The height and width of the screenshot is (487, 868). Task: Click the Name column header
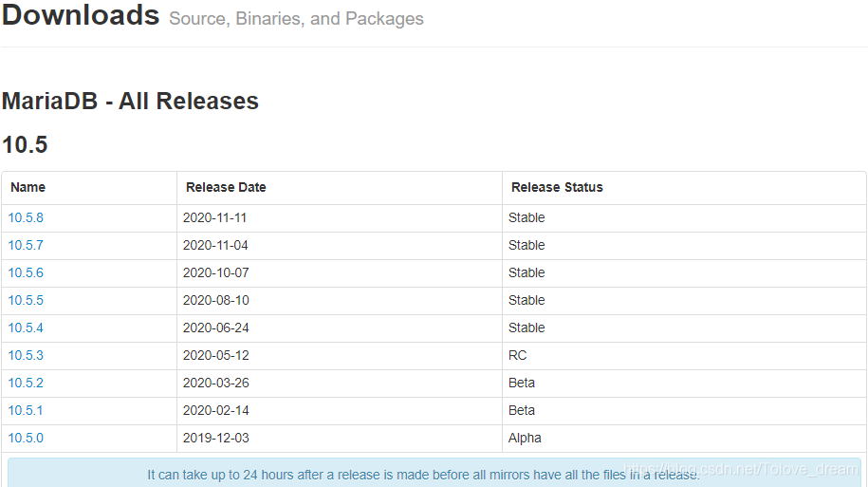click(x=28, y=187)
